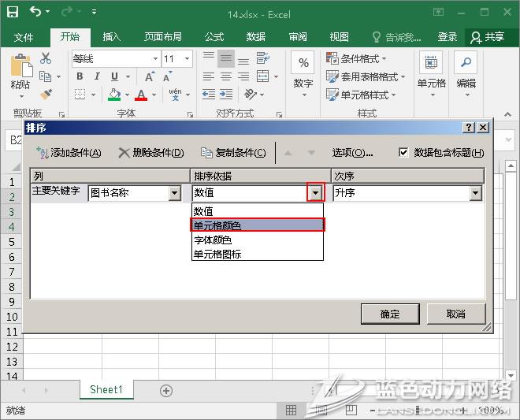Click the Paste clipboard icon
Screen dimensions: 520x420
pyautogui.click(x=21, y=65)
